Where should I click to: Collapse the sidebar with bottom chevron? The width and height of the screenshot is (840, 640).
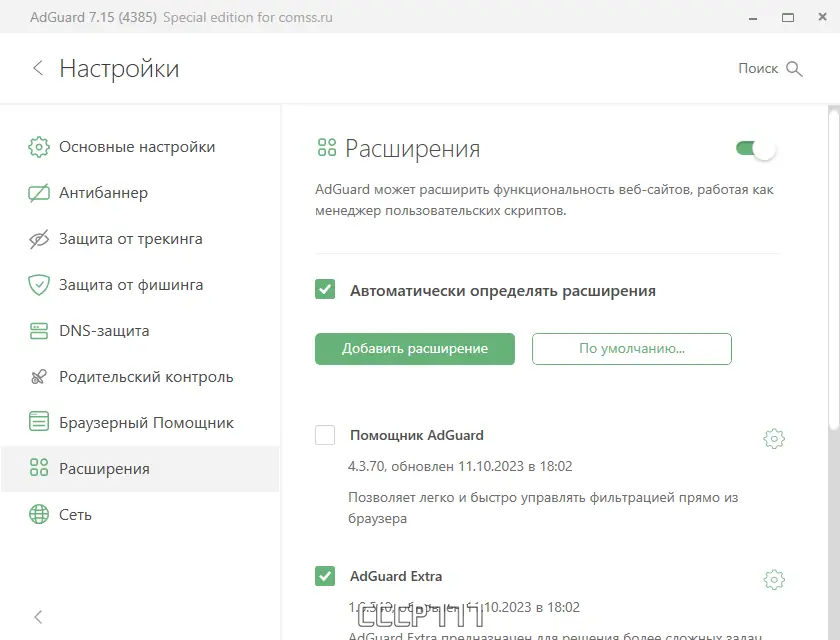pos(37,617)
